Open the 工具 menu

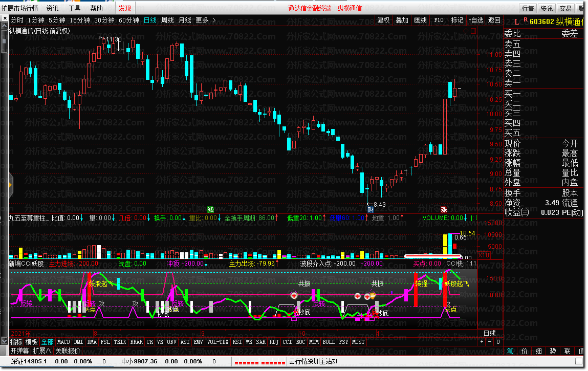pos(74,8)
